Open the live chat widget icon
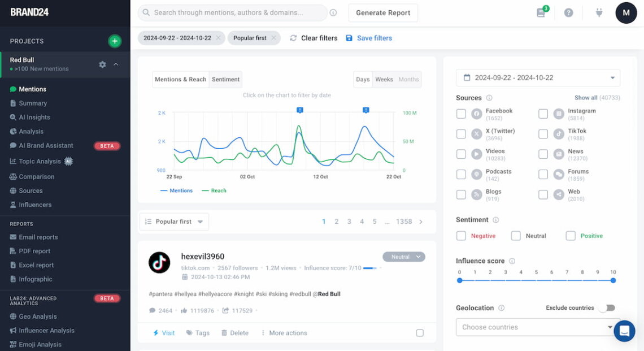The image size is (644, 351). pos(624,331)
